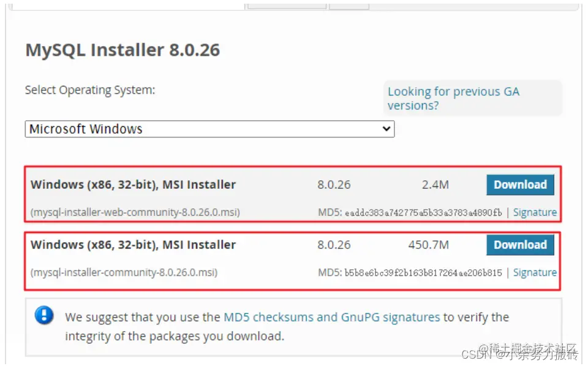The height and width of the screenshot is (366, 588).
Task: Download the 450.7M full MSI installer
Action: pos(520,245)
